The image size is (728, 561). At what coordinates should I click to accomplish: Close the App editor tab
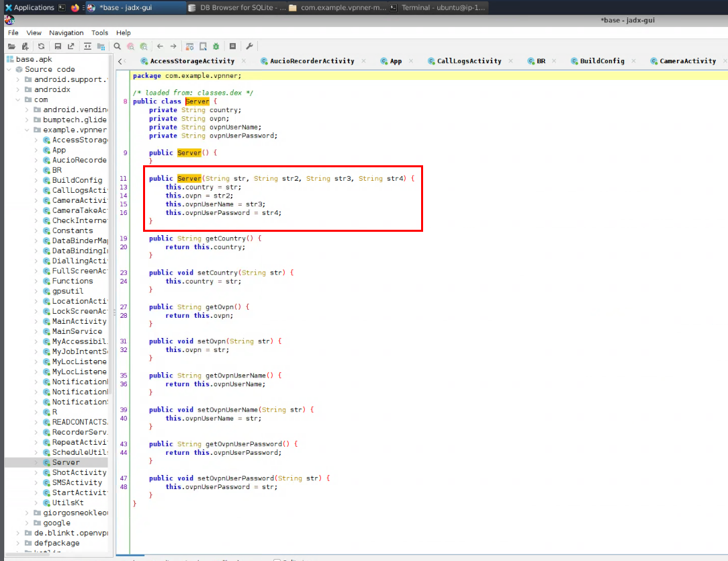[x=410, y=60]
